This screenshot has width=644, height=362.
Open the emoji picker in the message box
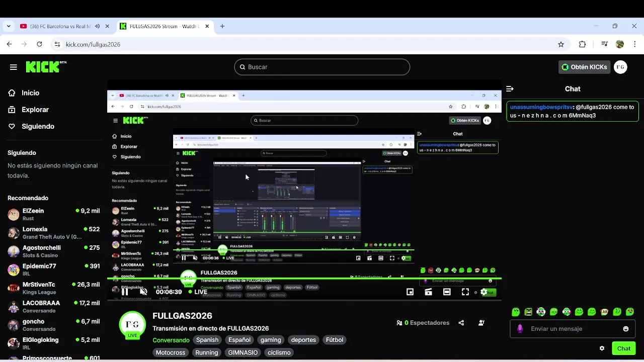[626, 329]
